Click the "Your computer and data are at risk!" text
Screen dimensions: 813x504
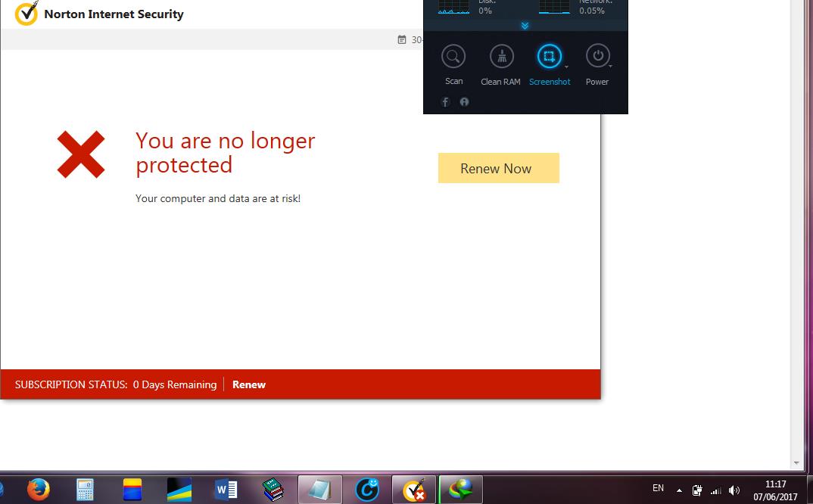coord(218,198)
